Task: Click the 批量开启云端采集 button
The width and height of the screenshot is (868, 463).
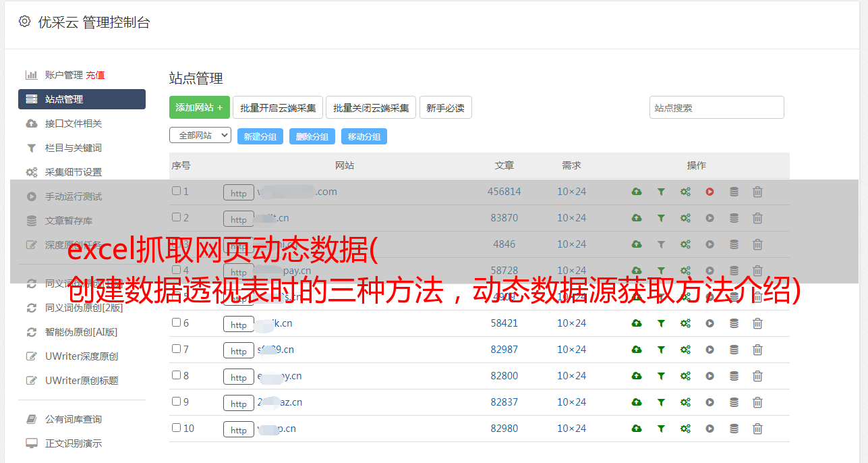Action: [x=278, y=107]
